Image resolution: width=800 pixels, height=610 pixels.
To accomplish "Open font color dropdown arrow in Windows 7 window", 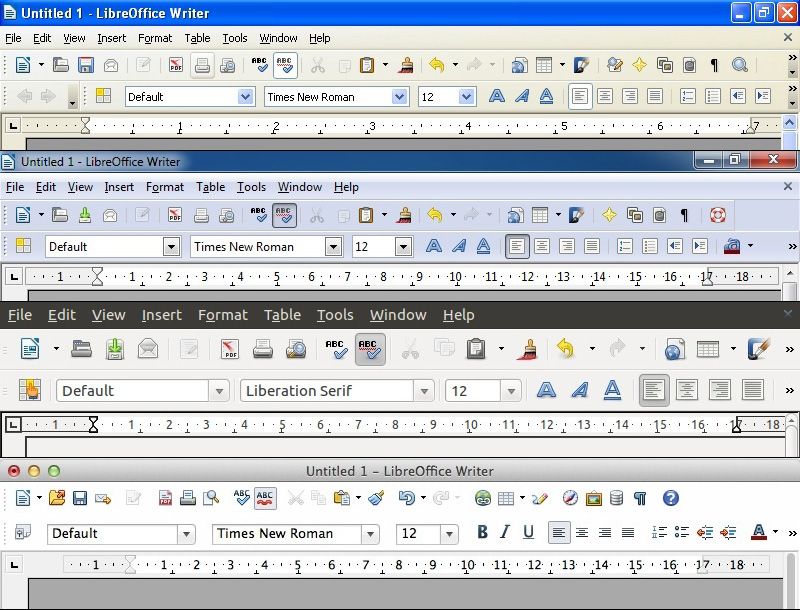I will pyautogui.click(x=750, y=246).
